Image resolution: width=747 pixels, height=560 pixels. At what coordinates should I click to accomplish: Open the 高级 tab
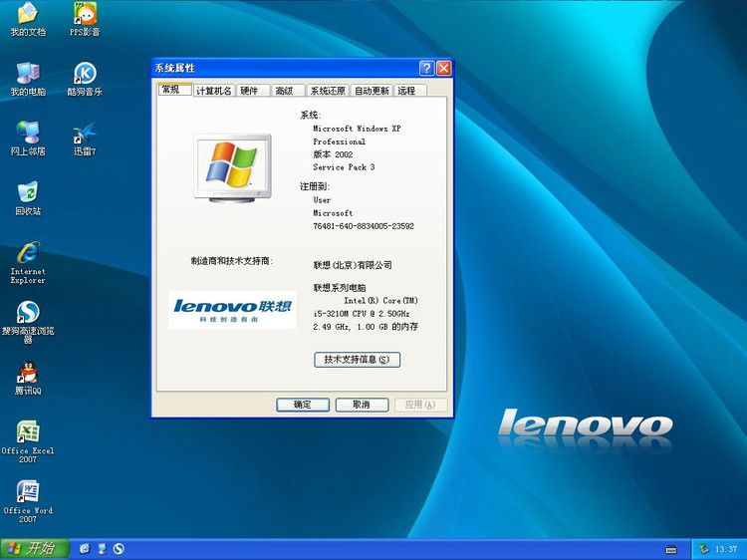pyautogui.click(x=288, y=91)
